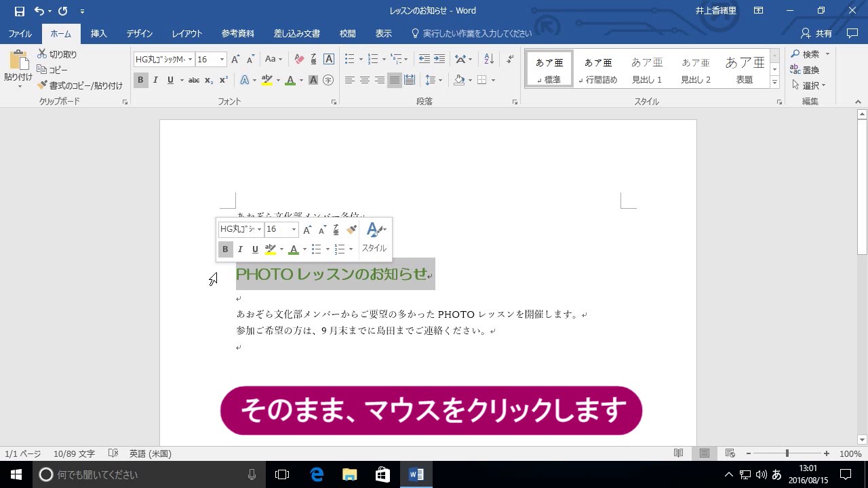This screenshot has width=868, height=488.
Task: Apply ribbon text highlight color
Action: (x=267, y=80)
